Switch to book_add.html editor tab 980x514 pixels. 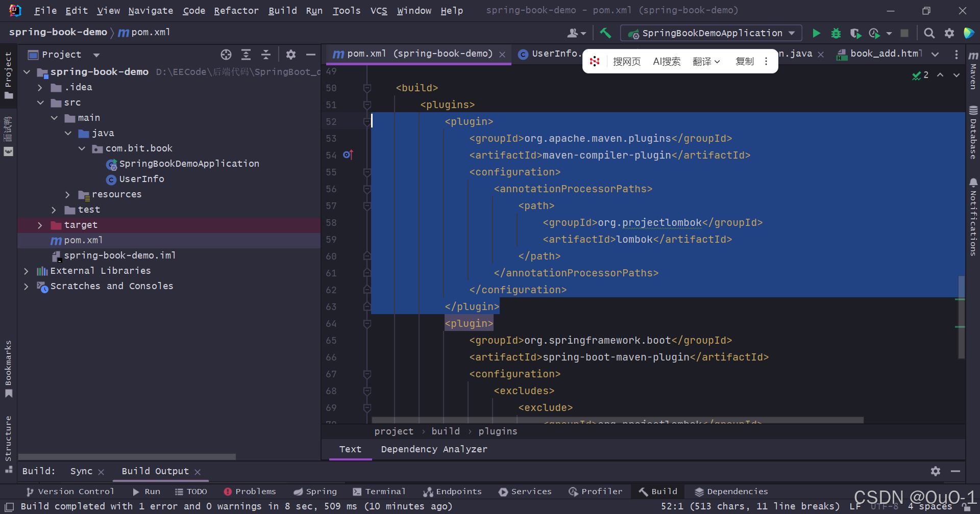pyautogui.click(x=879, y=54)
